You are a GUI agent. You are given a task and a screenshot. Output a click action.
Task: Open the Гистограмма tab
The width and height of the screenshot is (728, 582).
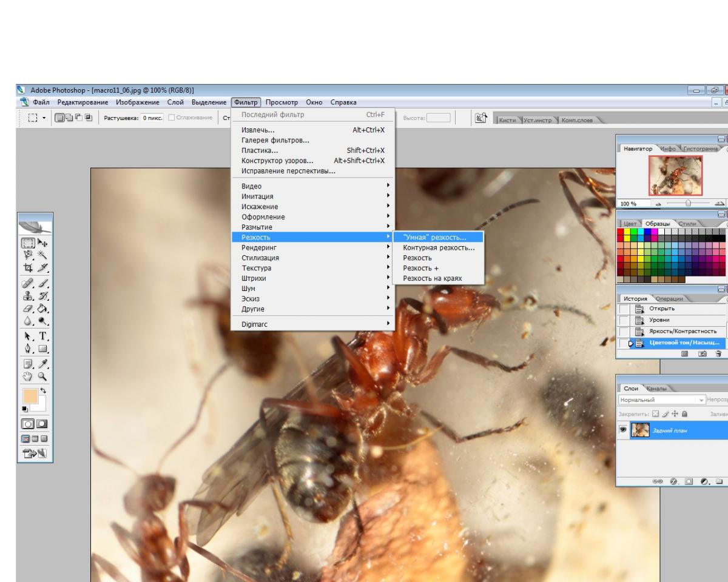click(x=701, y=149)
